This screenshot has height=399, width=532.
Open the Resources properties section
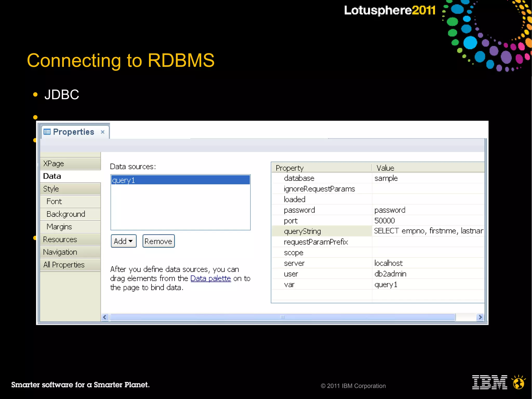point(70,239)
